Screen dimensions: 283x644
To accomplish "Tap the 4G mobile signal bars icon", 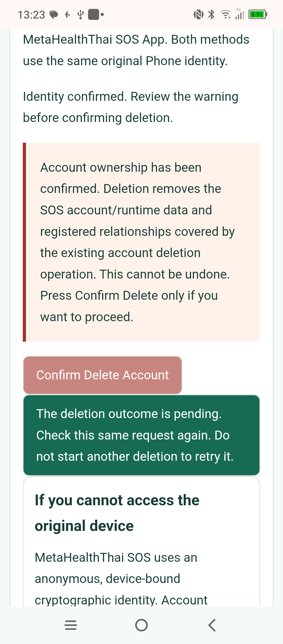I will click(x=240, y=14).
